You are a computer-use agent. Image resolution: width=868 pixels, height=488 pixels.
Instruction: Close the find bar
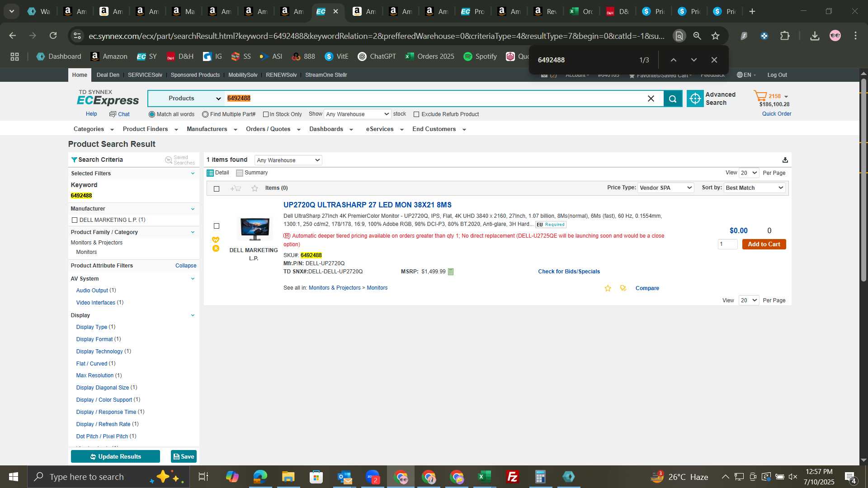pos(714,60)
